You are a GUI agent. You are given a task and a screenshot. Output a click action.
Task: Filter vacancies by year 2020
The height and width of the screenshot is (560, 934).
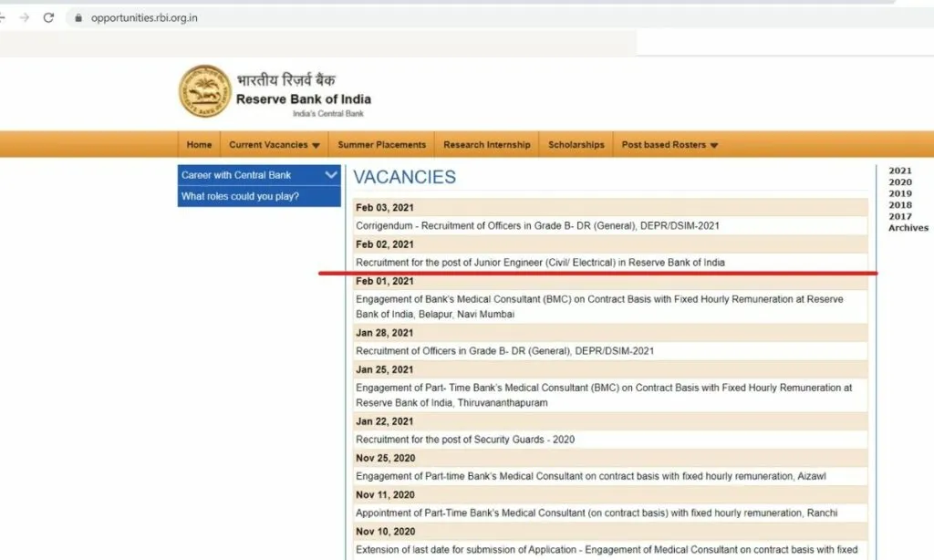click(x=900, y=182)
